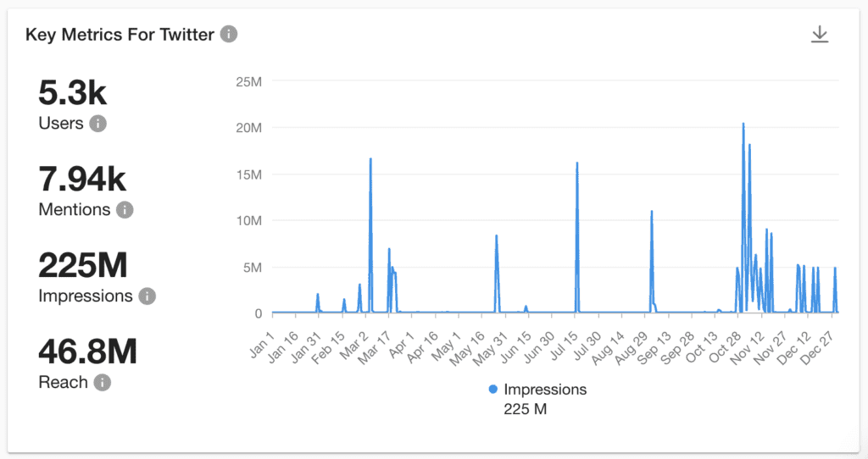Click the late May peak near 8M
Screen dimensions: 868x459
(x=496, y=236)
